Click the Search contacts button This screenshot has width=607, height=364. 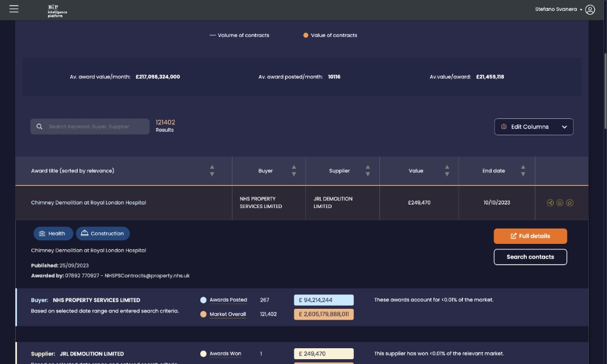coord(530,257)
